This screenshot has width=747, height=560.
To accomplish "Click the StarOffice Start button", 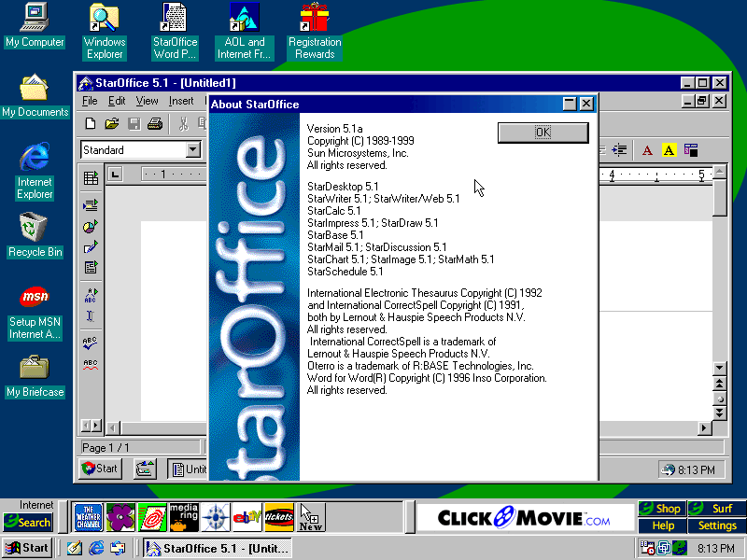I will [100, 469].
